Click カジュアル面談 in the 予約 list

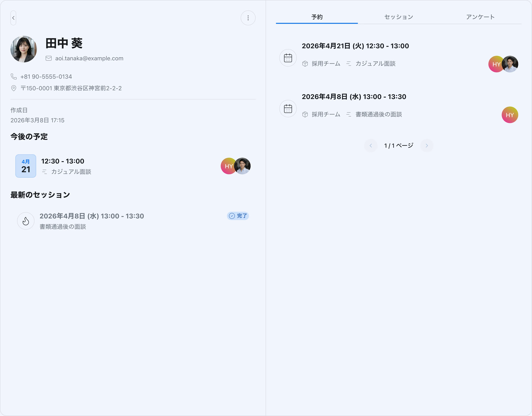pyautogui.click(x=375, y=64)
